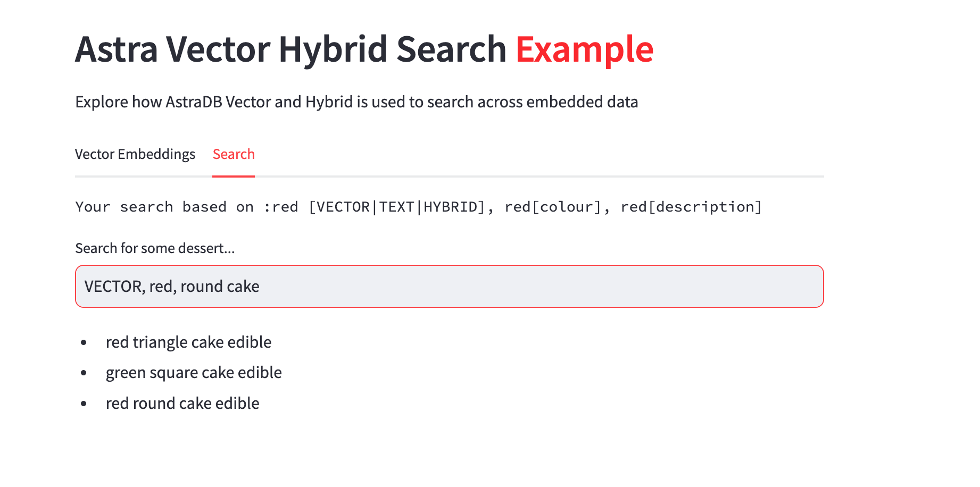Click the 'Search for some dessert...' label
980x487 pixels.
(x=155, y=248)
